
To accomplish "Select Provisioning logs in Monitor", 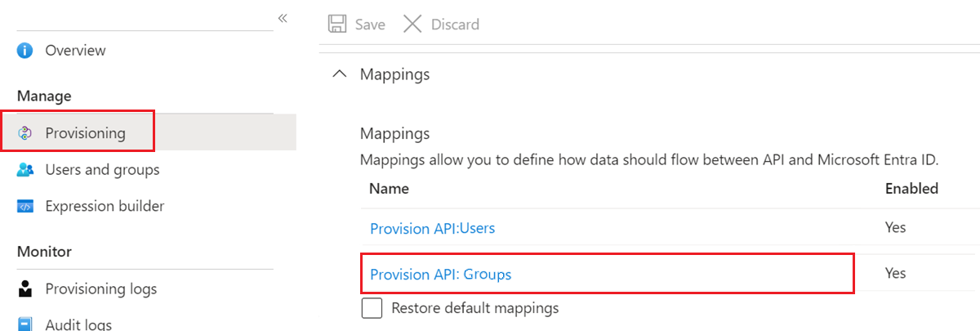I will coord(100,289).
